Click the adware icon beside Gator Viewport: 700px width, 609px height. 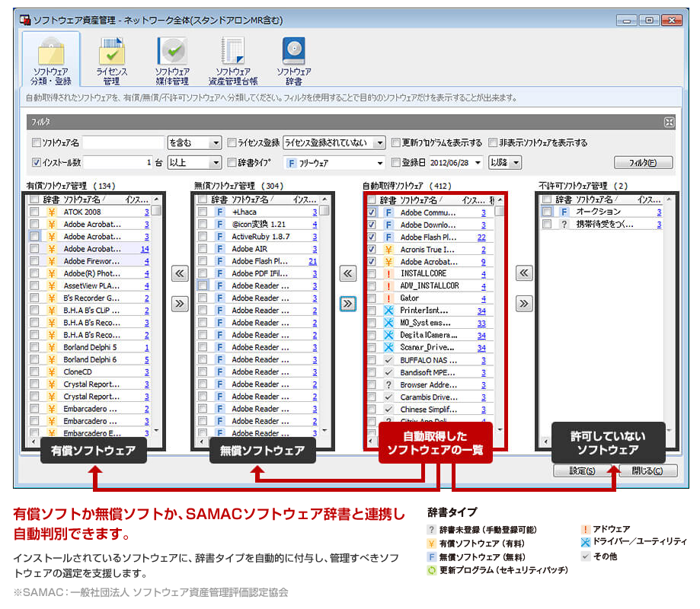tap(388, 298)
